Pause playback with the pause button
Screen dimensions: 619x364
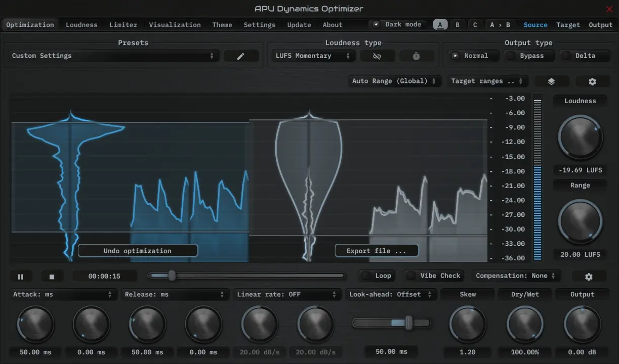click(21, 277)
